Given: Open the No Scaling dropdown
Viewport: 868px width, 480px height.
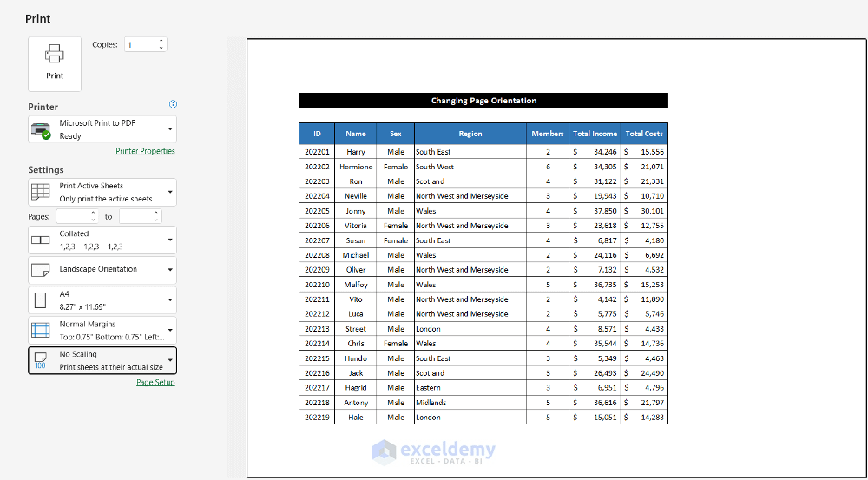Looking at the screenshot, I should pos(170,360).
